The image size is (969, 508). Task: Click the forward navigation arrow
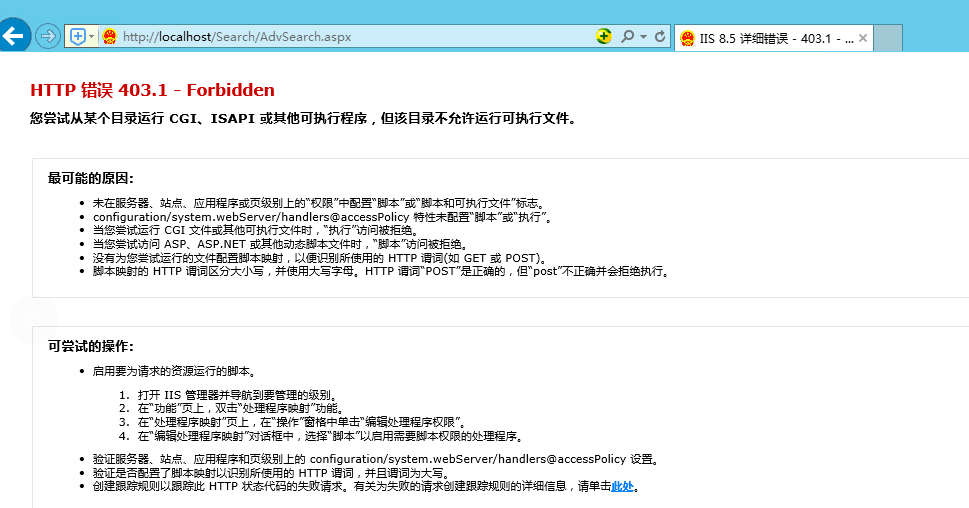click(x=47, y=37)
